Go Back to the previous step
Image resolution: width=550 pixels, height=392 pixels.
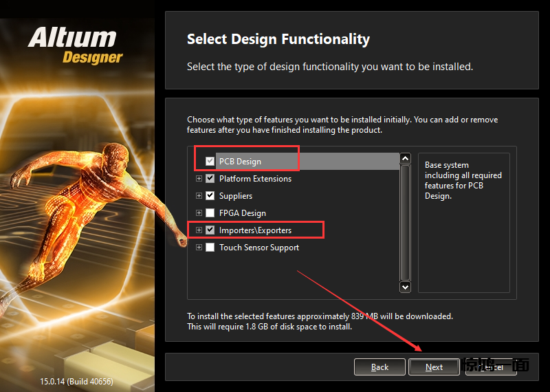tap(379, 367)
